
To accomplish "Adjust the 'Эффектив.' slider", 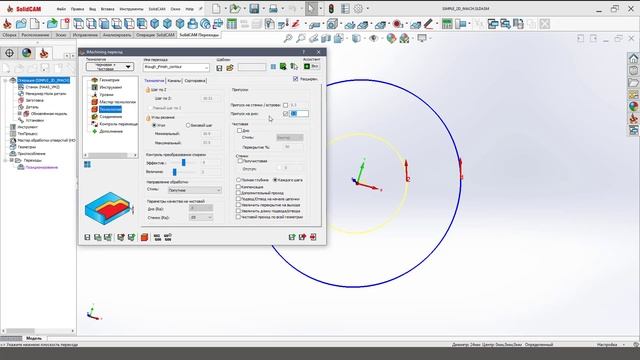I will [x=184, y=162].
